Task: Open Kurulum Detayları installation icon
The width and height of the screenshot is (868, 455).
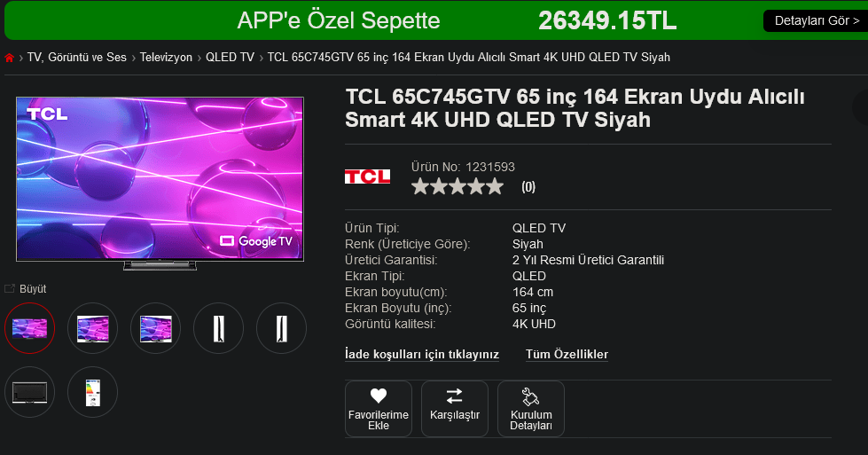Action: coord(530,396)
